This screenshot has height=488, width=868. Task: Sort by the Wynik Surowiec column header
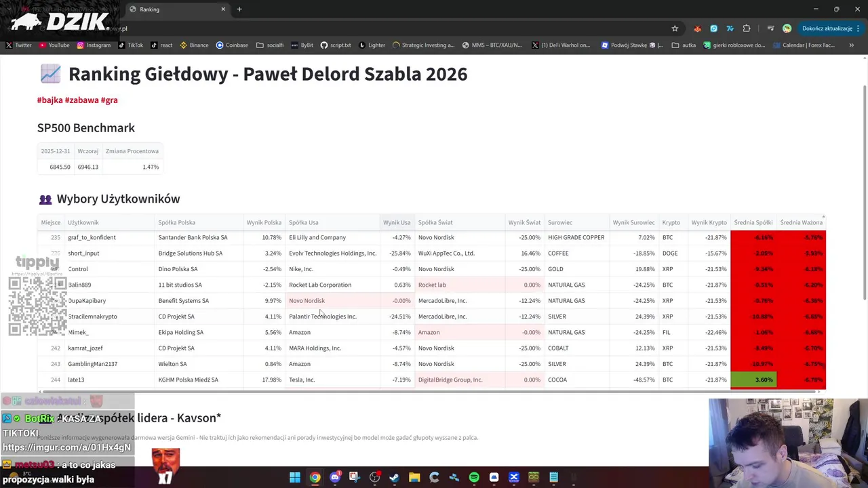point(634,222)
